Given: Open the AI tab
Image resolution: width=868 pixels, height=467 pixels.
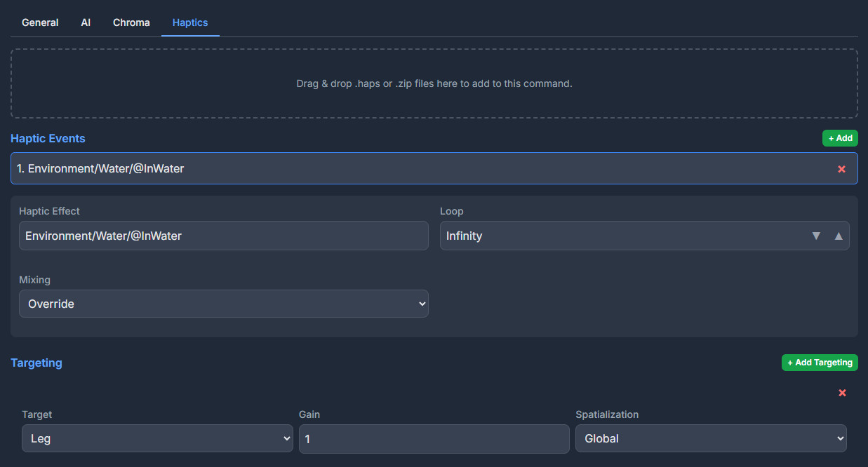Looking at the screenshot, I should (86, 22).
